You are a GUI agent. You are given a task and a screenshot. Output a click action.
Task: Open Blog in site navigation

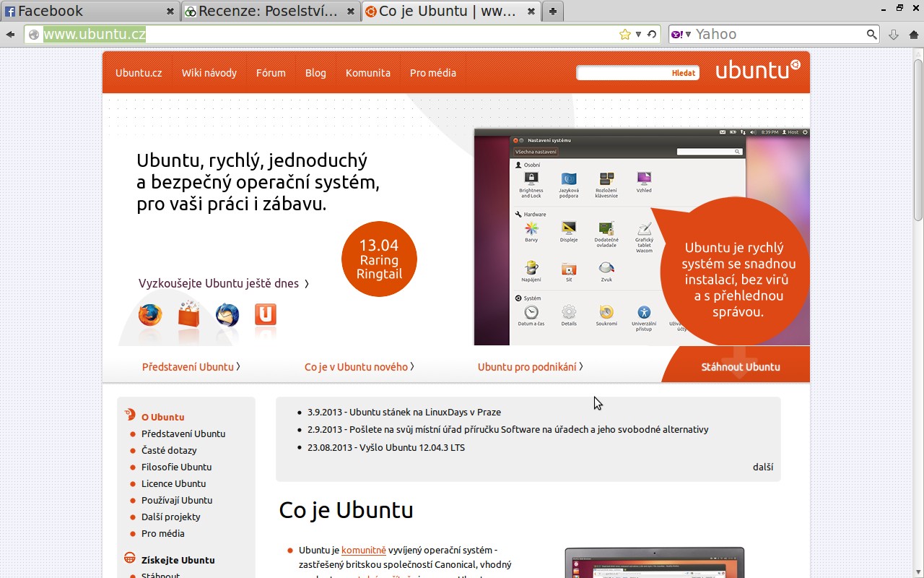pyautogui.click(x=315, y=73)
